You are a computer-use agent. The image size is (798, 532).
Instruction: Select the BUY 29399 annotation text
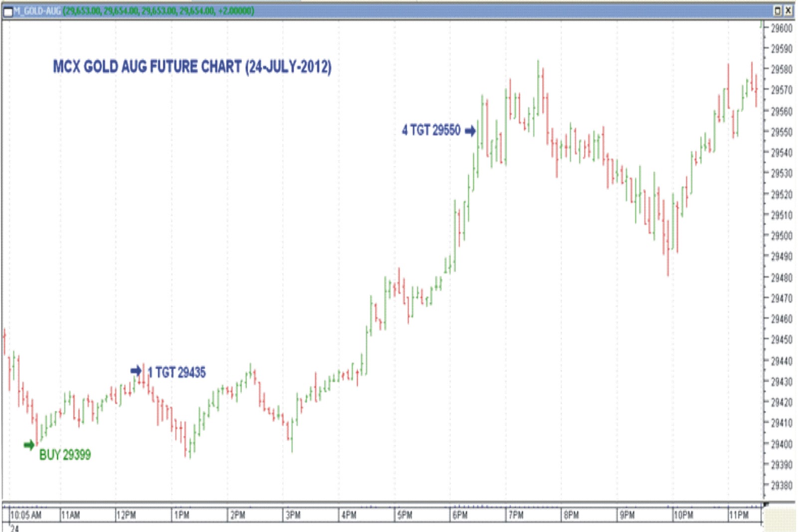coord(65,455)
